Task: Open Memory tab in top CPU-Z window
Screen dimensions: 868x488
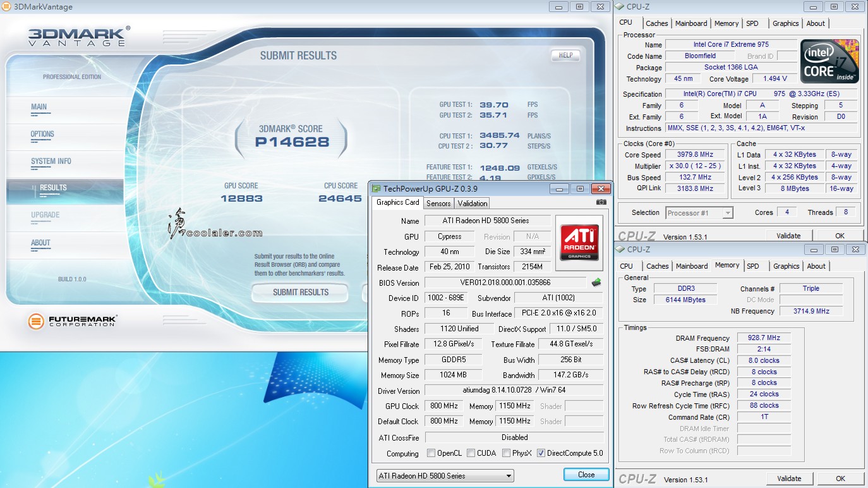Action: tap(726, 23)
